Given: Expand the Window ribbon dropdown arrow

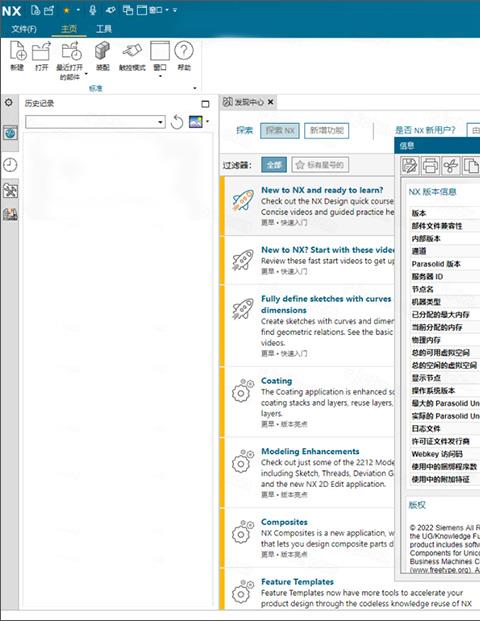Looking at the screenshot, I should [160, 76].
